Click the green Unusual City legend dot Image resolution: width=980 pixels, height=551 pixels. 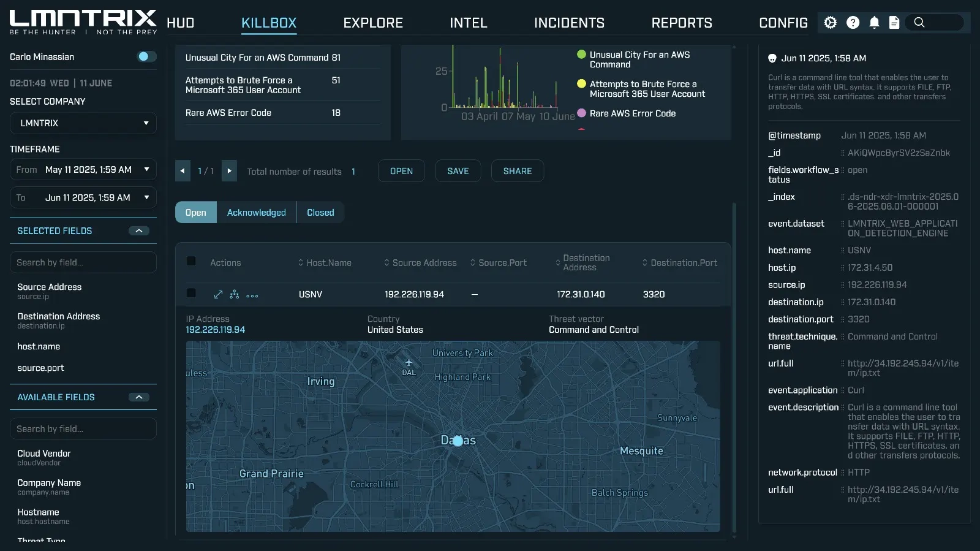coord(581,55)
